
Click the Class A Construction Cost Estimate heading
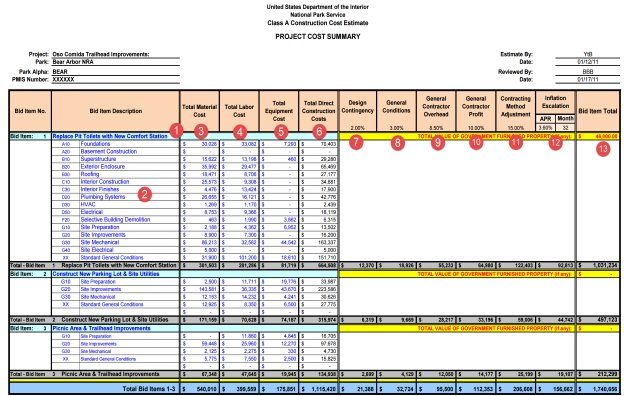tap(318, 23)
